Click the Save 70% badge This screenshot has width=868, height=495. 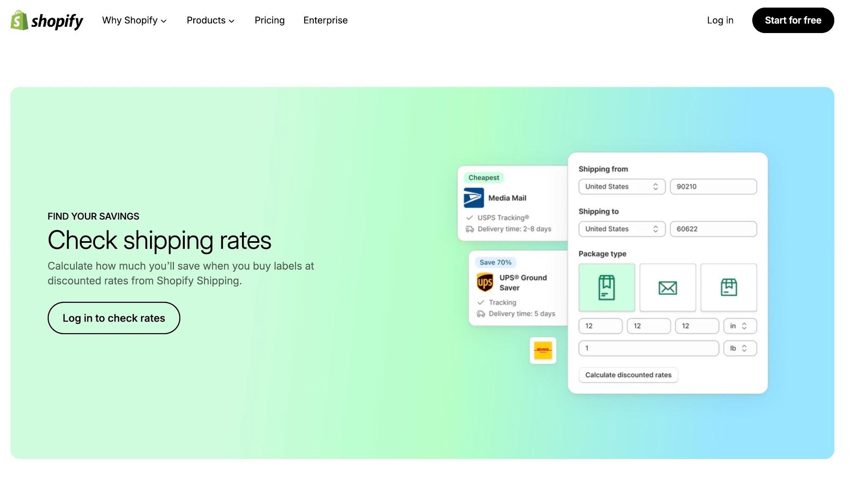pyautogui.click(x=495, y=262)
